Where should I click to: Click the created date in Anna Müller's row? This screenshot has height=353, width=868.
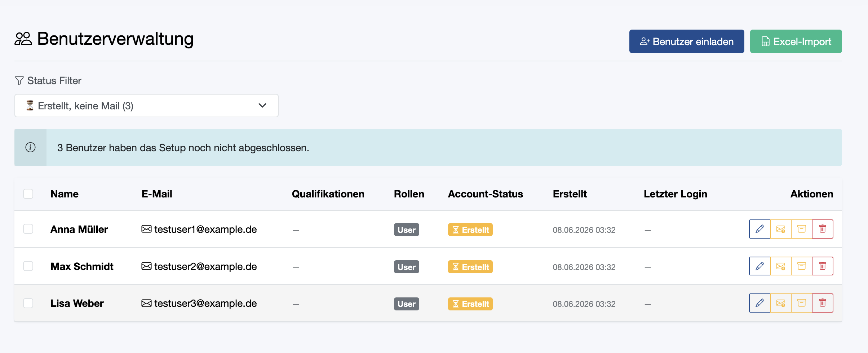pos(584,230)
